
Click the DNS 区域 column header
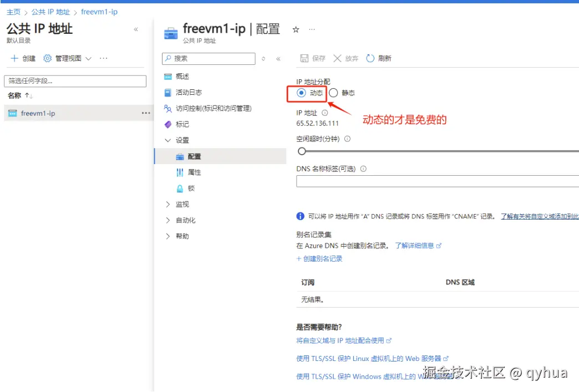[460, 282]
